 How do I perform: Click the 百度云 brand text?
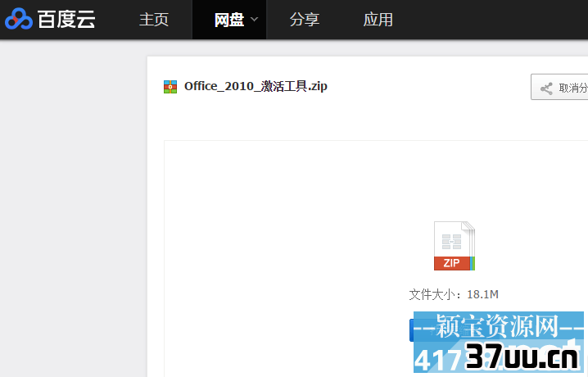click(x=66, y=19)
